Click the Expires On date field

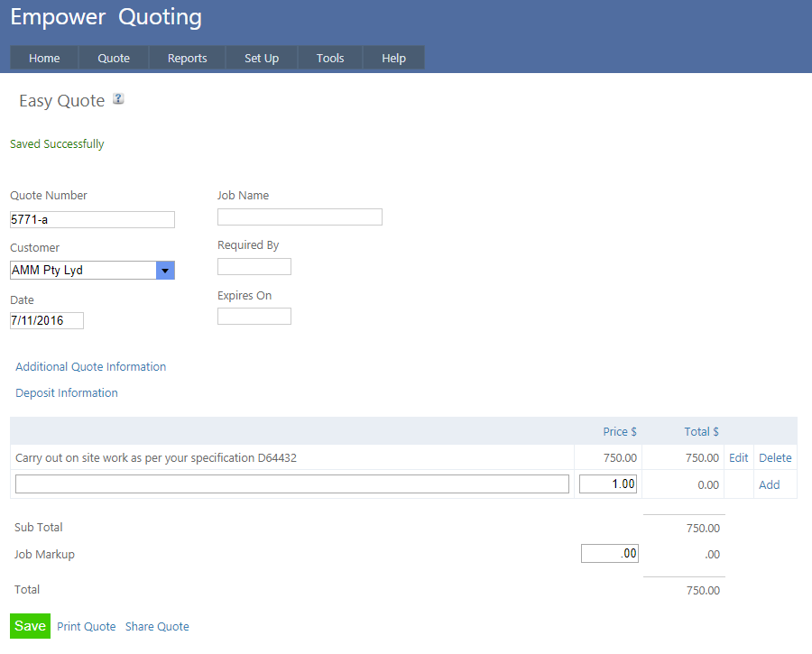click(254, 317)
